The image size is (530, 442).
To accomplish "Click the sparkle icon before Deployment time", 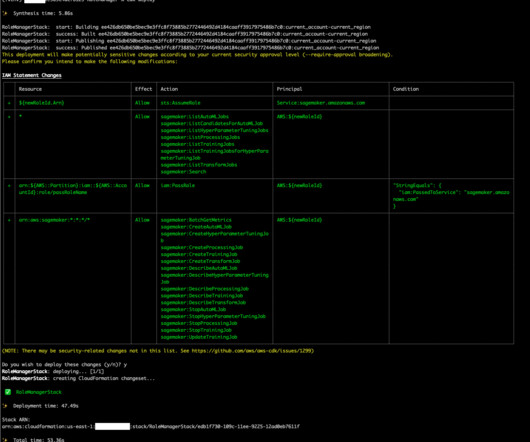I will point(5,406).
